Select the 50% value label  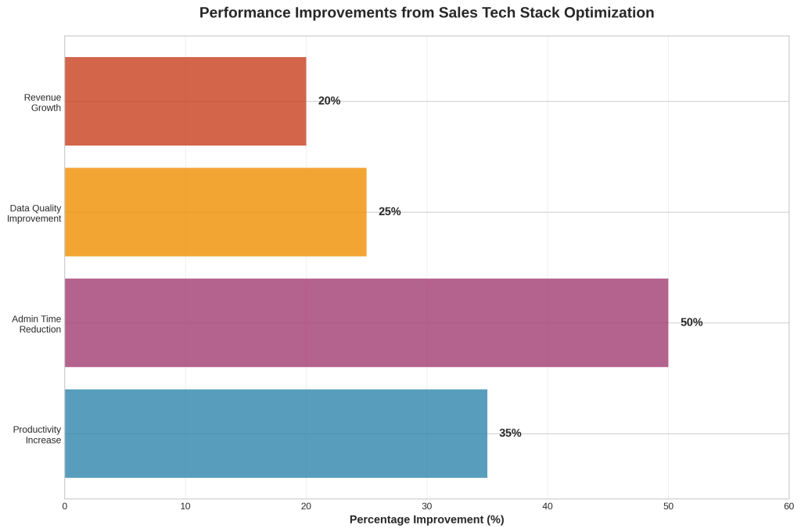[691, 322]
